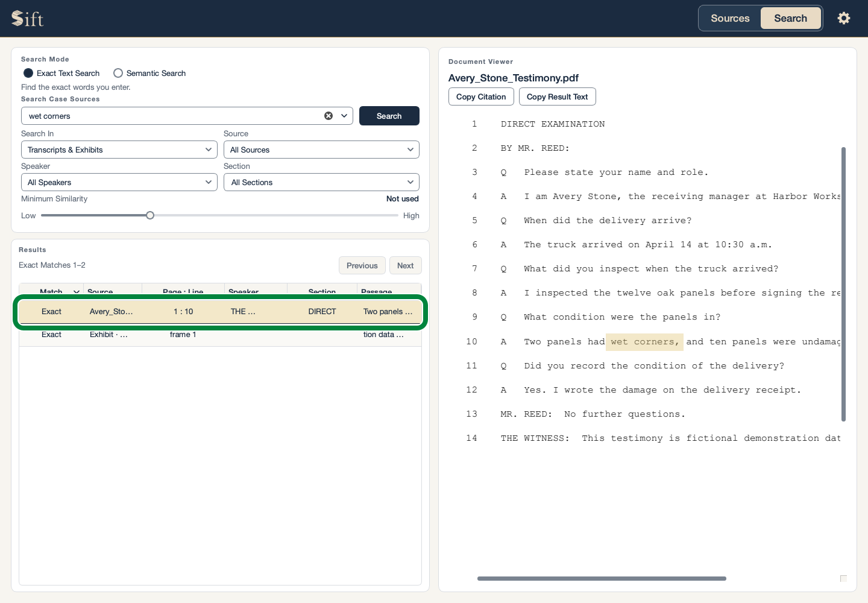The width and height of the screenshot is (868, 603).
Task: Select the Avery_Sto… result row
Action: point(220,312)
